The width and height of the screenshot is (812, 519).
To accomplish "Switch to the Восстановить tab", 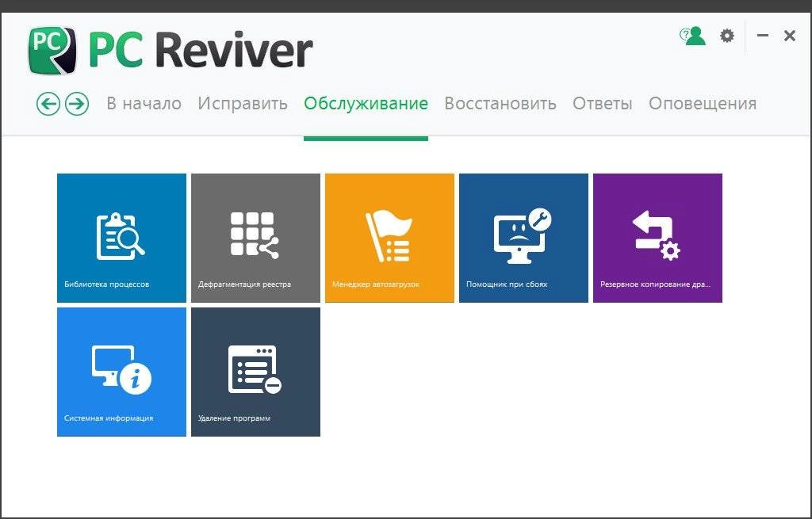I will tap(500, 104).
